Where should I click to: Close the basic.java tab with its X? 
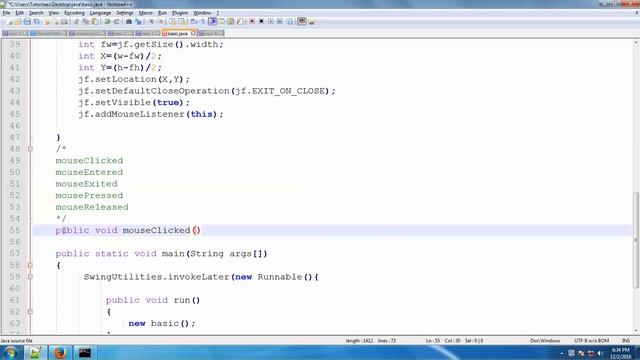point(193,33)
